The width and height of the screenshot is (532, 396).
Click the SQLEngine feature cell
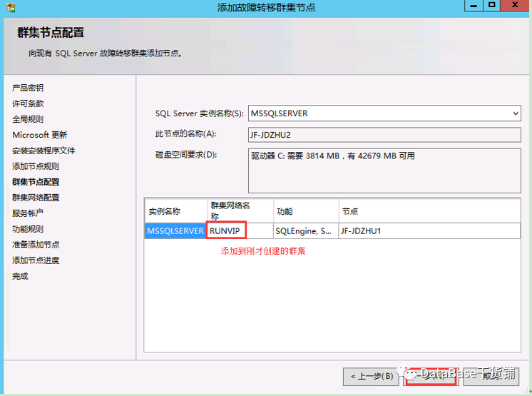tap(306, 230)
